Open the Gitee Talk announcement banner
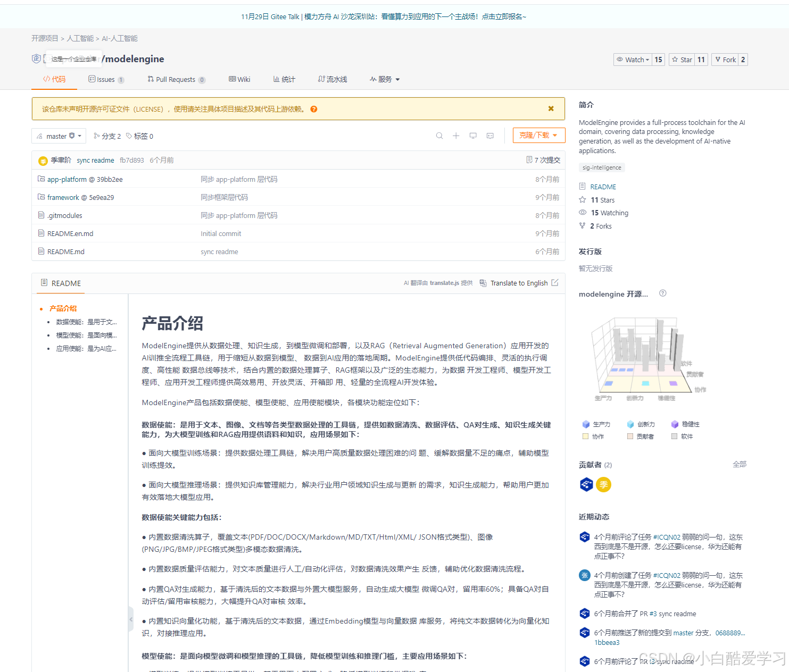This screenshot has height=672, width=789. 384,16
